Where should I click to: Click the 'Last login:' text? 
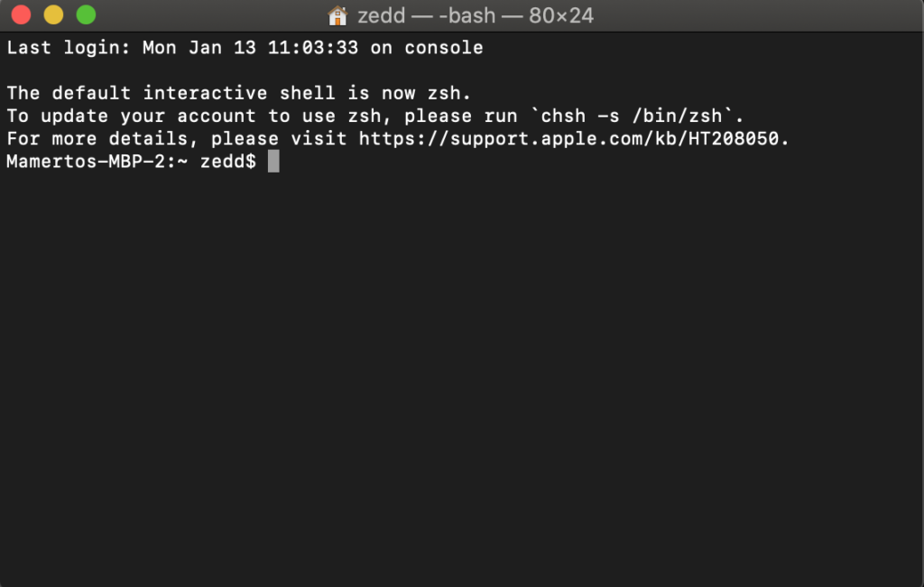tap(69, 48)
